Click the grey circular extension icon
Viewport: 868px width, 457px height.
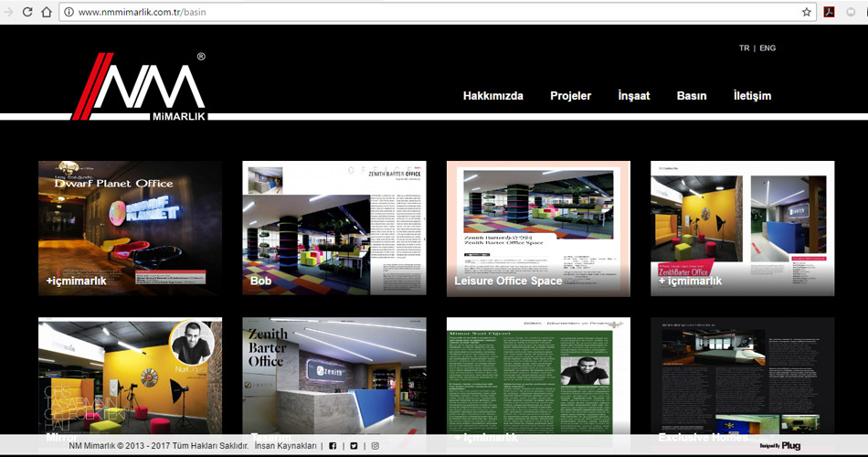[851, 12]
